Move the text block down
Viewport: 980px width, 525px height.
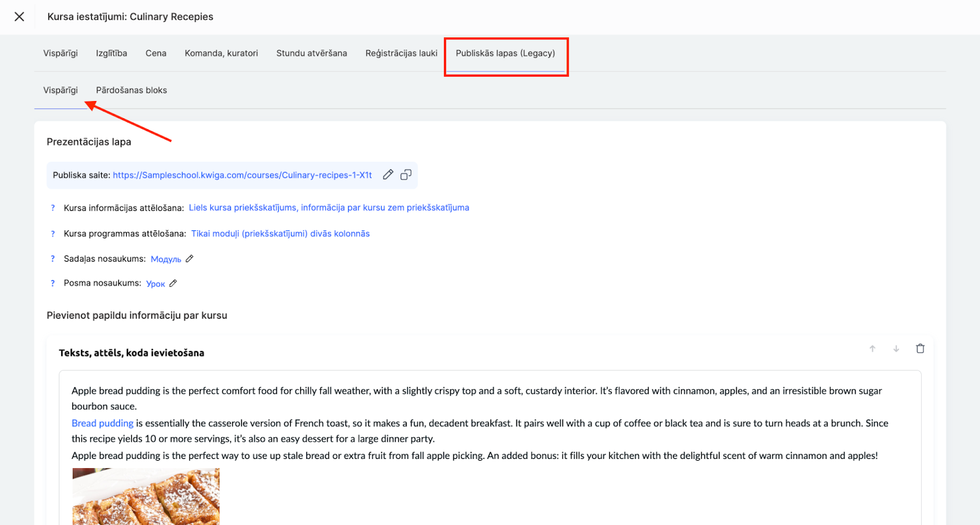pyautogui.click(x=896, y=349)
